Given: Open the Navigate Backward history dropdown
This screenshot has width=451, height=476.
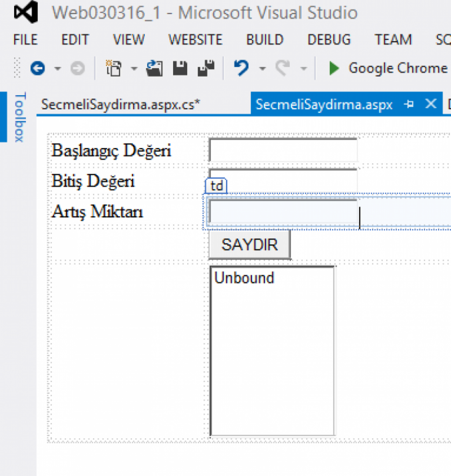Looking at the screenshot, I should pyautogui.click(x=57, y=68).
